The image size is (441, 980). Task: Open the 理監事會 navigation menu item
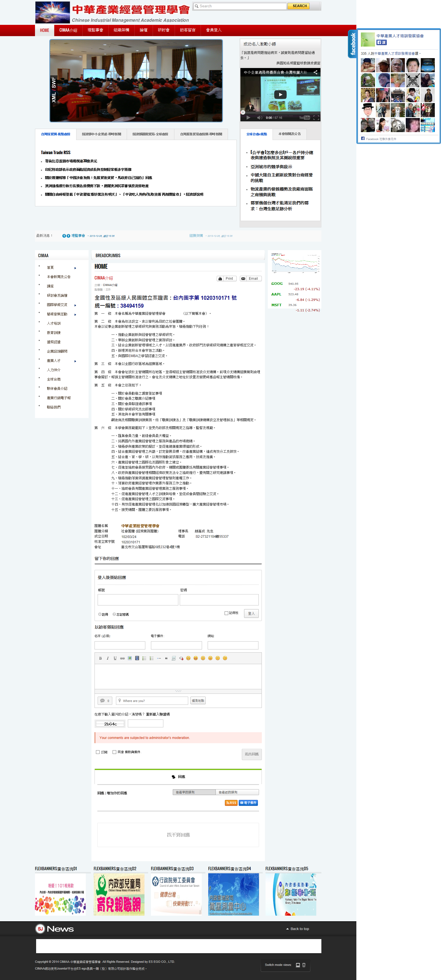pos(95,30)
